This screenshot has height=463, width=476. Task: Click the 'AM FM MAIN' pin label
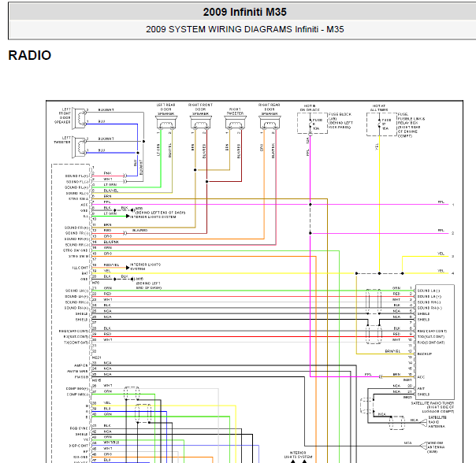[x=77, y=372]
